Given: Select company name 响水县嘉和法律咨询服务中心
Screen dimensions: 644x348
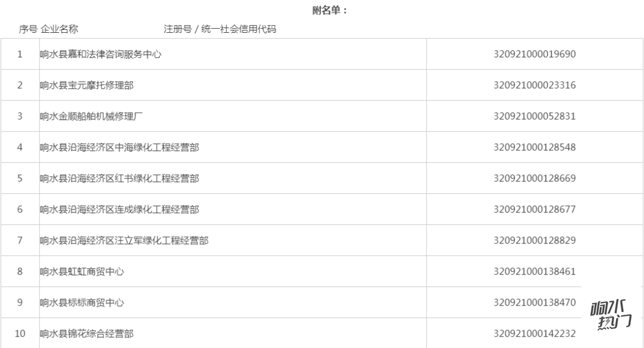Looking at the screenshot, I should click(x=101, y=54).
